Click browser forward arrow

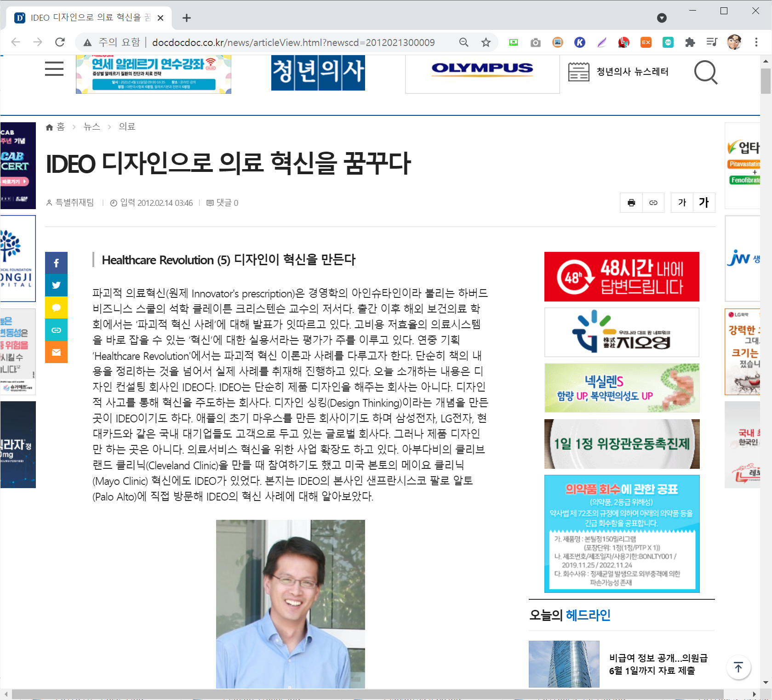[38, 42]
